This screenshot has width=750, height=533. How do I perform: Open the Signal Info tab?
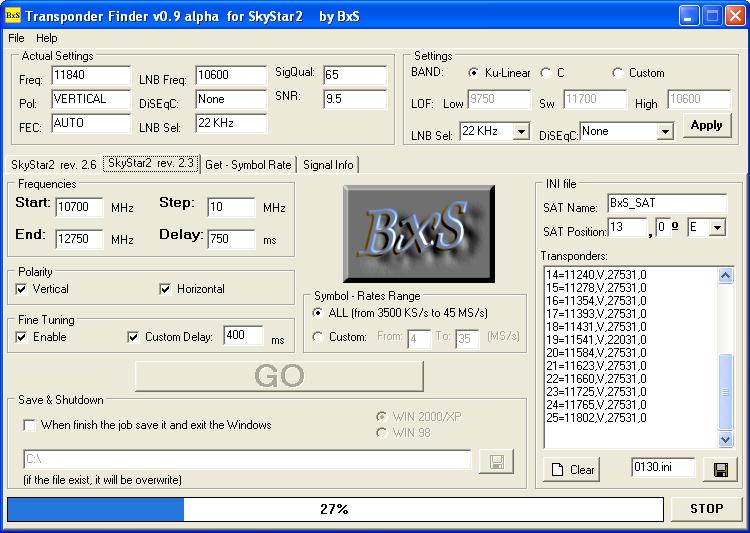(x=328, y=165)
